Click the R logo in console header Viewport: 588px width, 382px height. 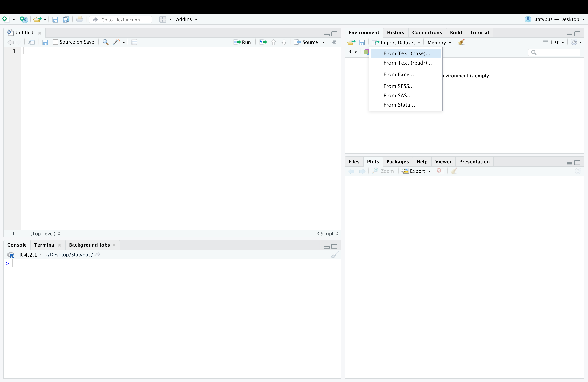click(11, 255)
